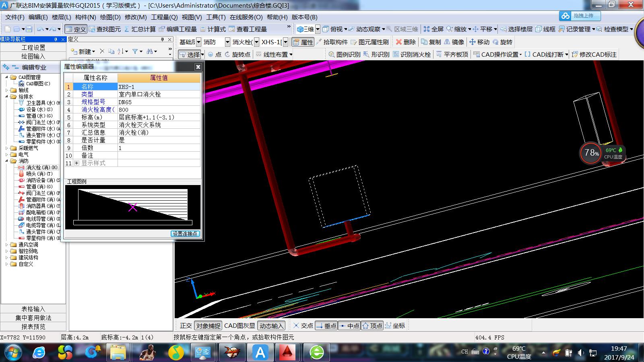Start 形识别 shape recognition
This screenshot has width=644, height=362.
point(376,54)
